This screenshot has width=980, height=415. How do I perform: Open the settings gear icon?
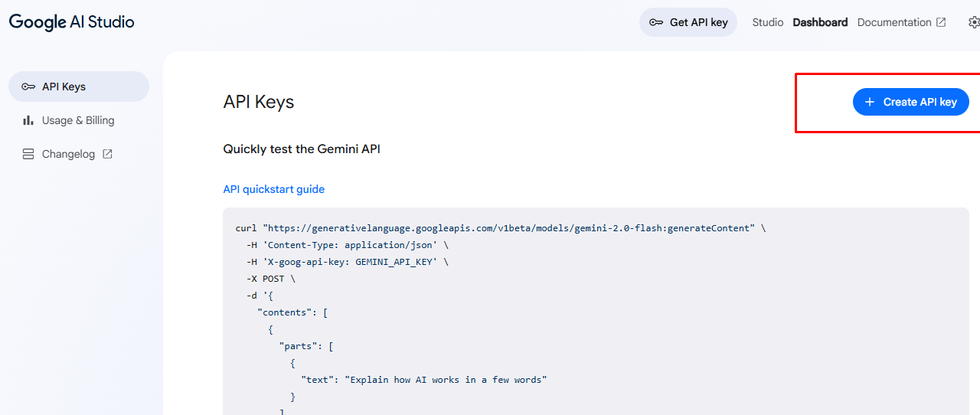pyautogui.click(x=973, y=22)
